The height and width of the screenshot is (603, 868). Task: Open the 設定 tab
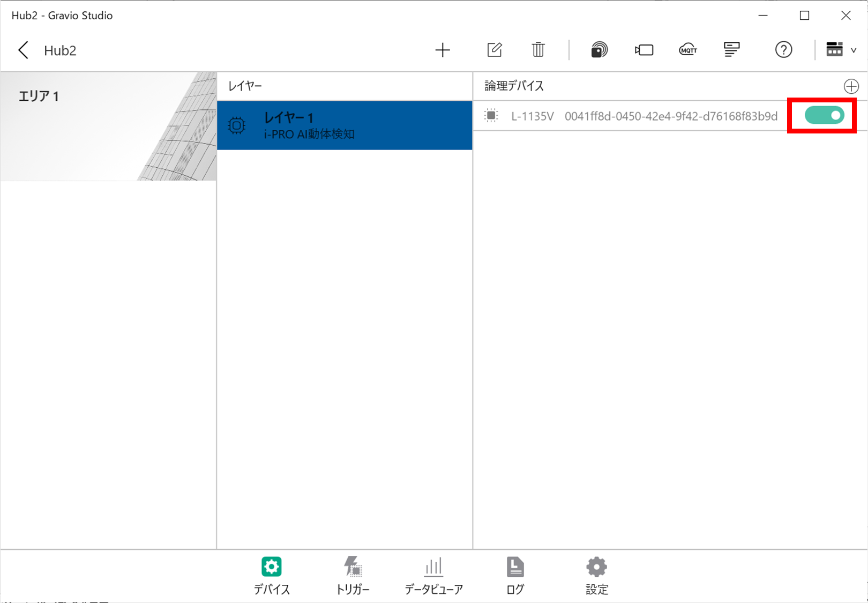click(x=596, y=576)
